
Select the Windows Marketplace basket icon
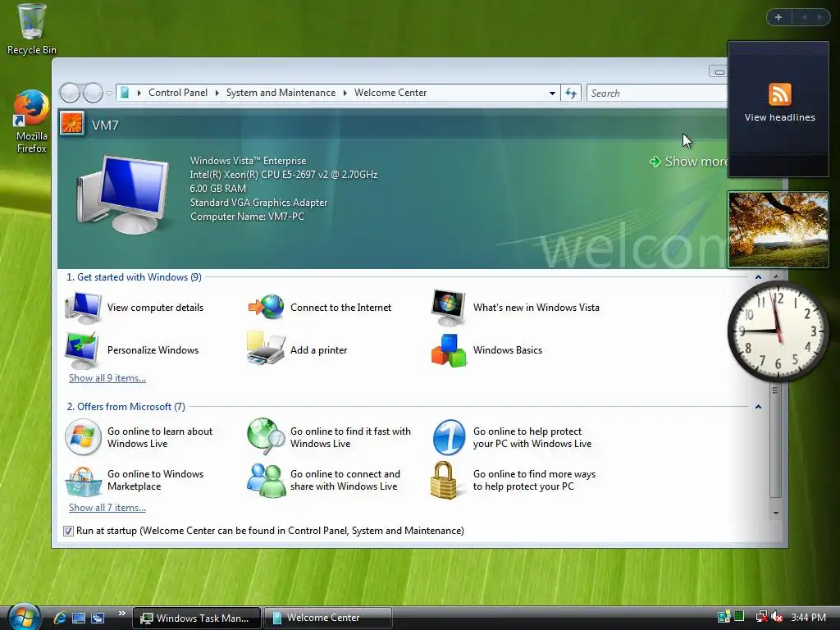[x=83, y=481]
